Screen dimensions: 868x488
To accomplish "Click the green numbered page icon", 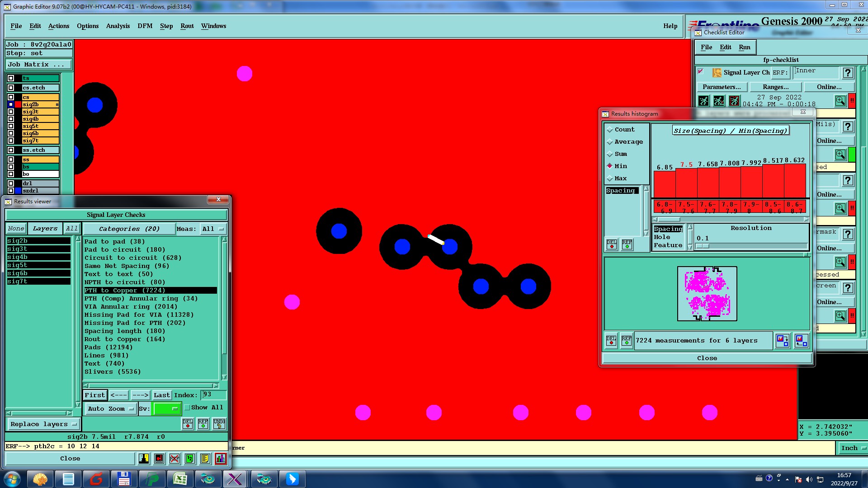I will [190, 459].
